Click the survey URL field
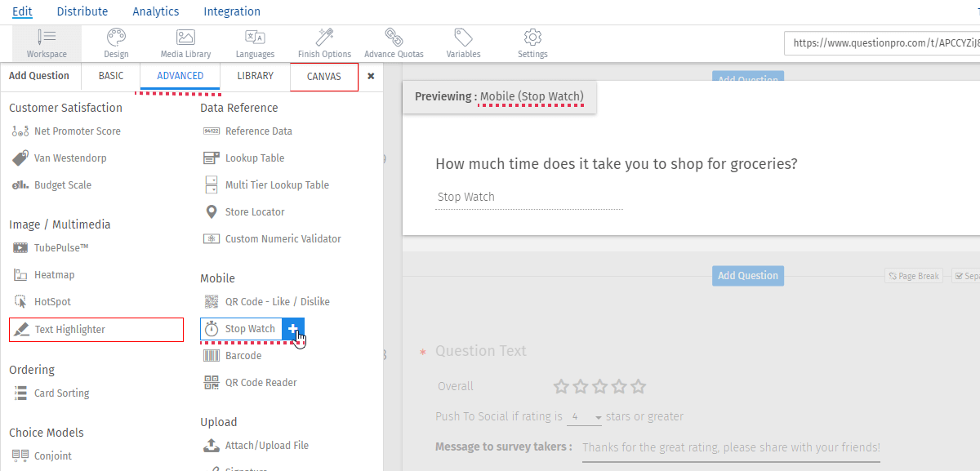 882,42
